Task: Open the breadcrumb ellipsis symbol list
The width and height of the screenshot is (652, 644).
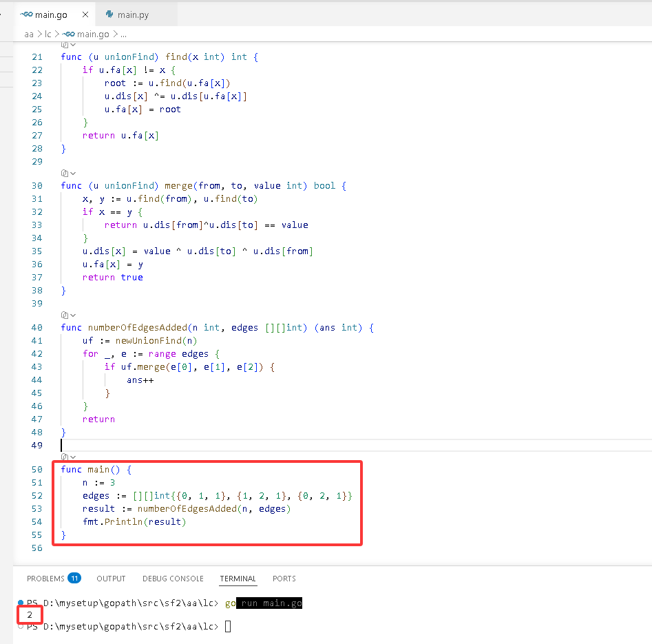Action: pos(123,34)
